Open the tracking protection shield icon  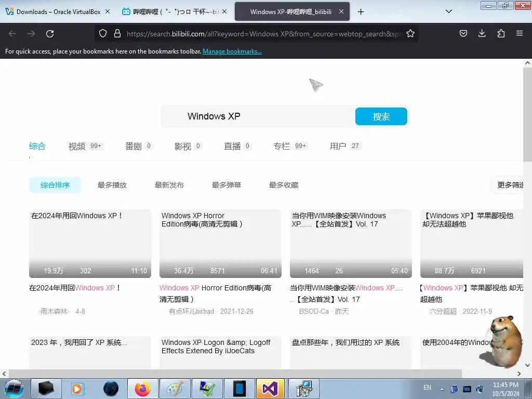[103, 33]
